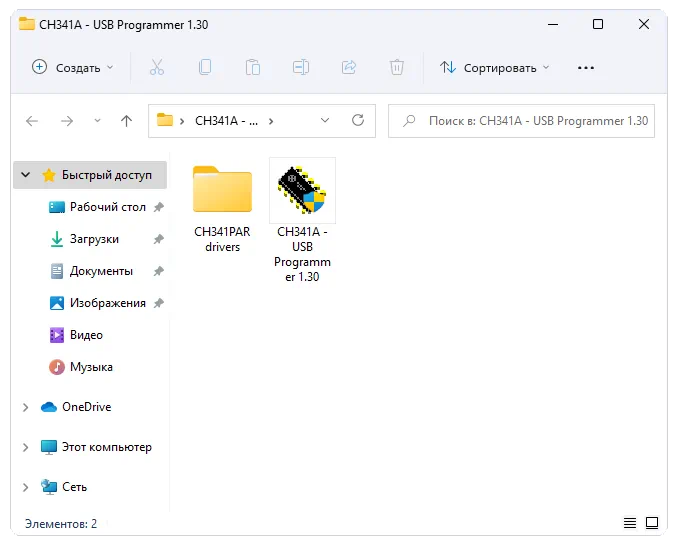Expand address bar history dropdown

click(325, 121)
